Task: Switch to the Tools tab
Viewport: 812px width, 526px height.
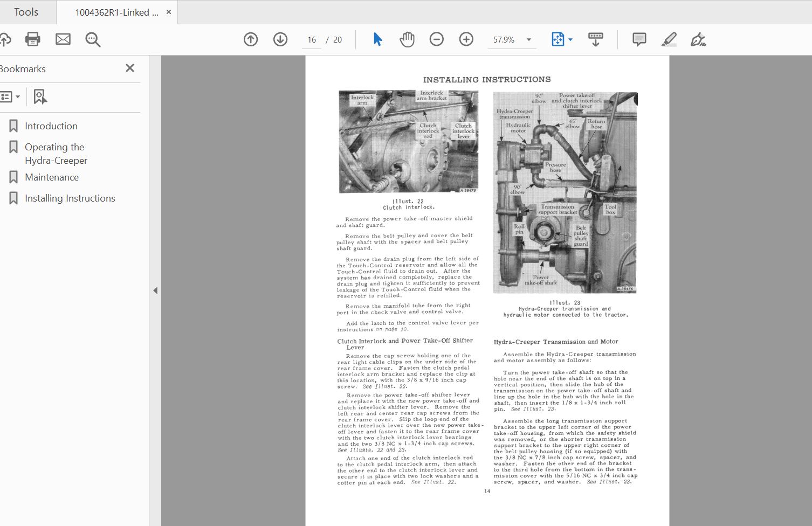Action: [26, 12]
